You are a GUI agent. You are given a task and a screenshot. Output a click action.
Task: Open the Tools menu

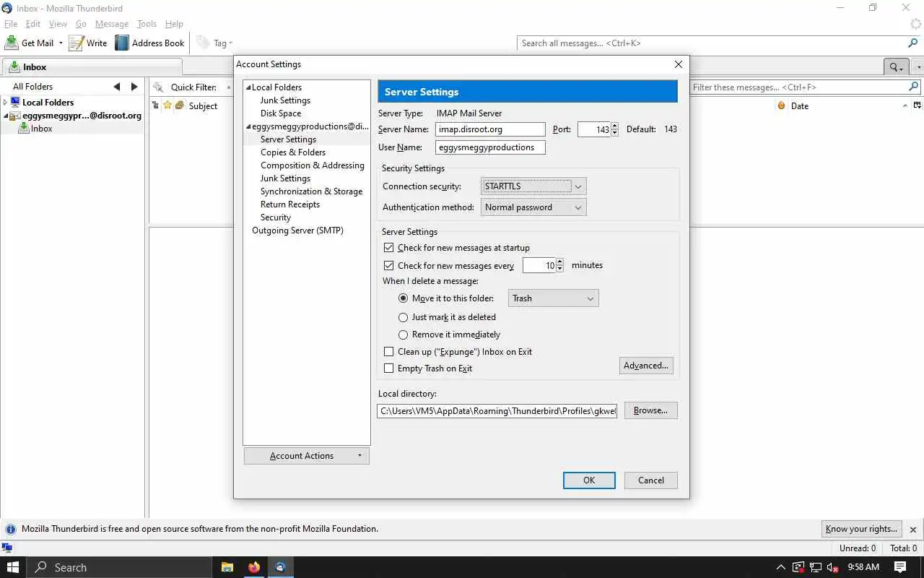[x=147, y=24]
